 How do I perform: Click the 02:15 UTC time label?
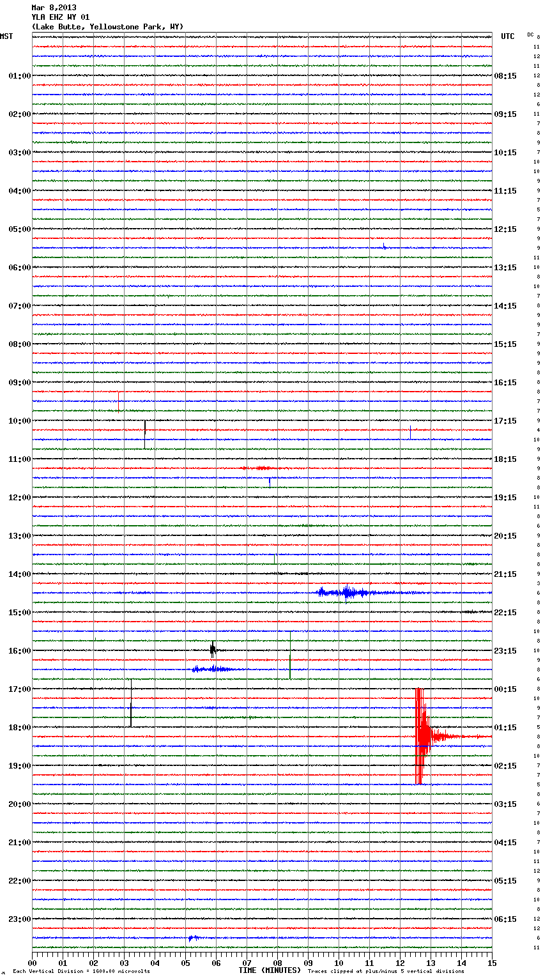click(x=505, y=766)
